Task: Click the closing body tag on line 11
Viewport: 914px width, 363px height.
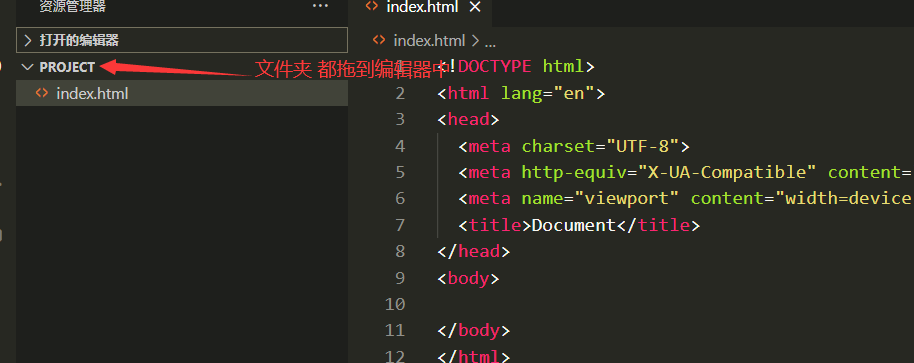Action: (x=473, y=330)
